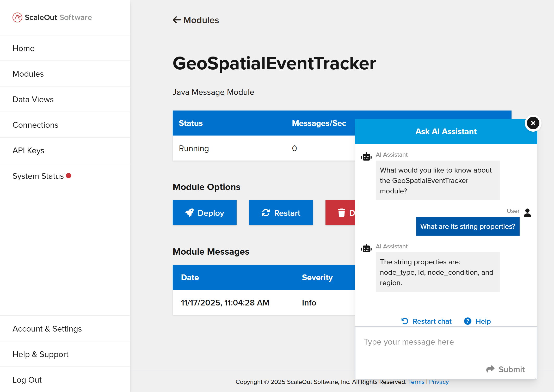Click the Help question mark icon
Image resolution: width=554 pixels, height=392 pixels.
tap(467, 321)
